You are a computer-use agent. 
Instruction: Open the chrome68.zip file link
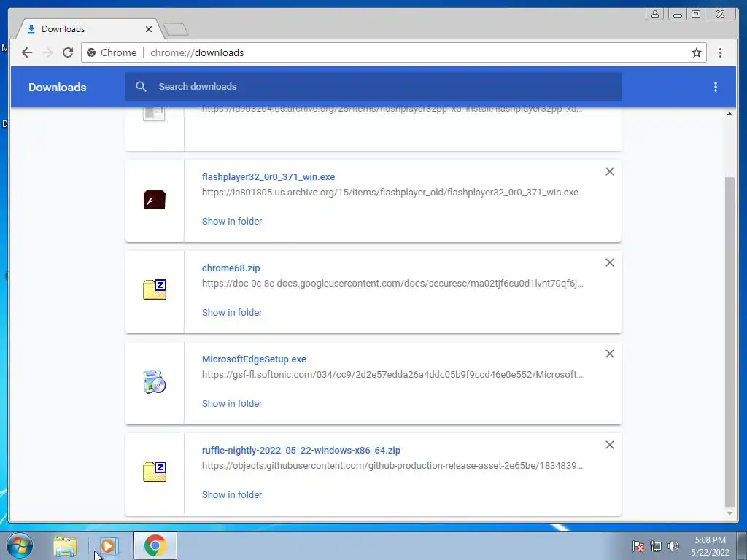coord(231,268)
